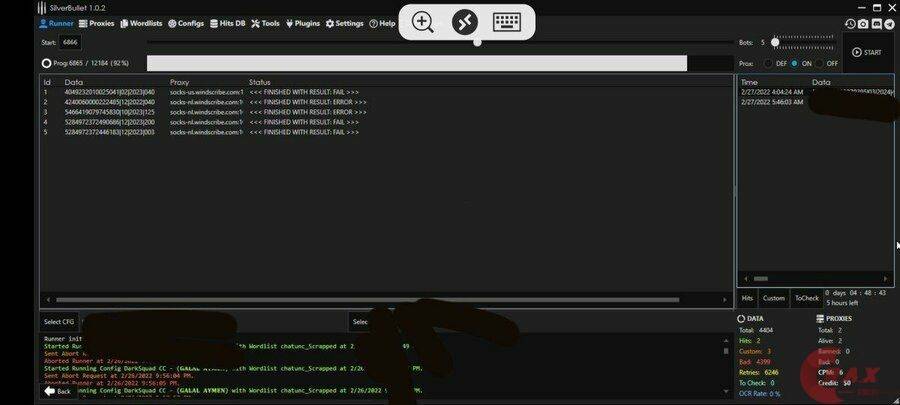Select the hit logged at 4:04:24 AM

(x=816, y=92)
